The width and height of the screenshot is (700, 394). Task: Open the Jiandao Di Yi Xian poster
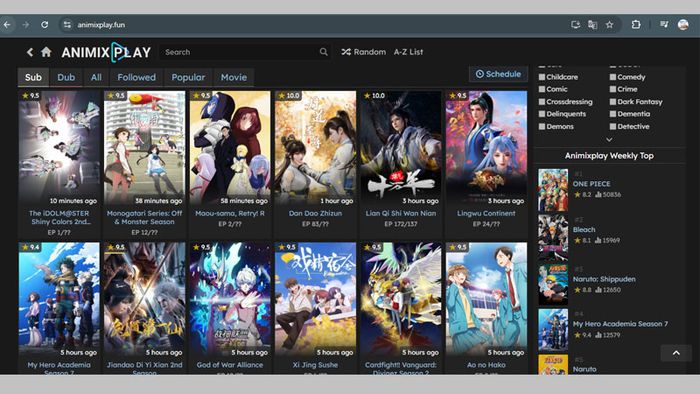click(x=145, y=300)
